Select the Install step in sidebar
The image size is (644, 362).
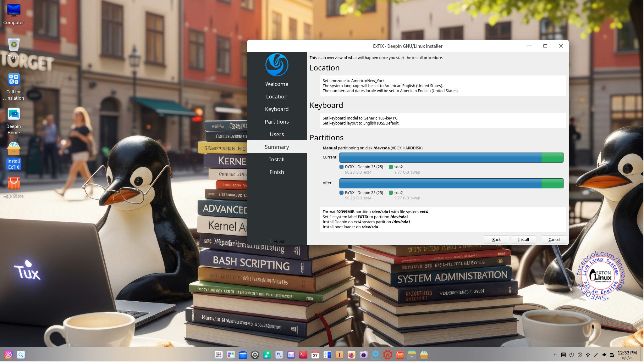coord(277,159)
